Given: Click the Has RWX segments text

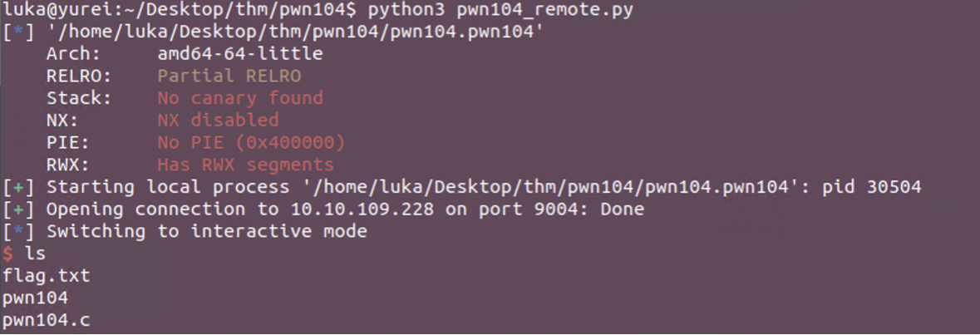Looking at the screenshot, I should click(x=245, y=165).
